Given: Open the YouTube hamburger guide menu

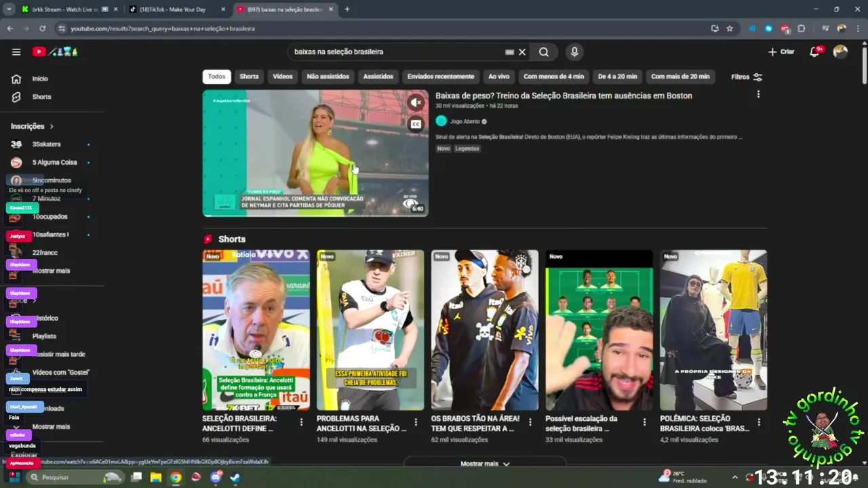Looking at the screenshot, I should [x=16, y=52].
